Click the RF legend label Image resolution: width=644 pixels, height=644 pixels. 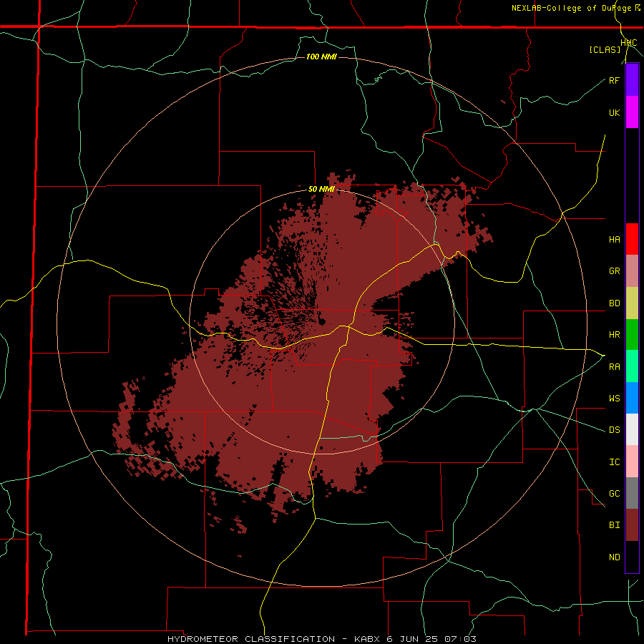pos(614,80)
